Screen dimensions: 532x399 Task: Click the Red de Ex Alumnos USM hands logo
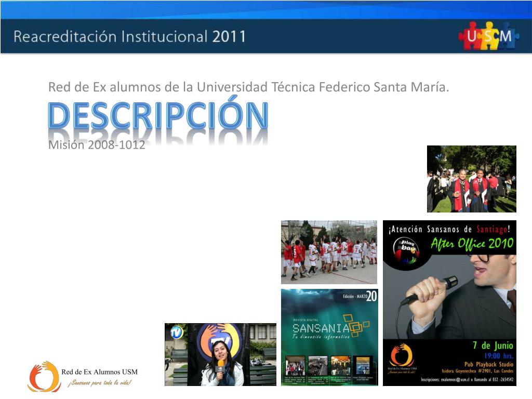(44, 377)
